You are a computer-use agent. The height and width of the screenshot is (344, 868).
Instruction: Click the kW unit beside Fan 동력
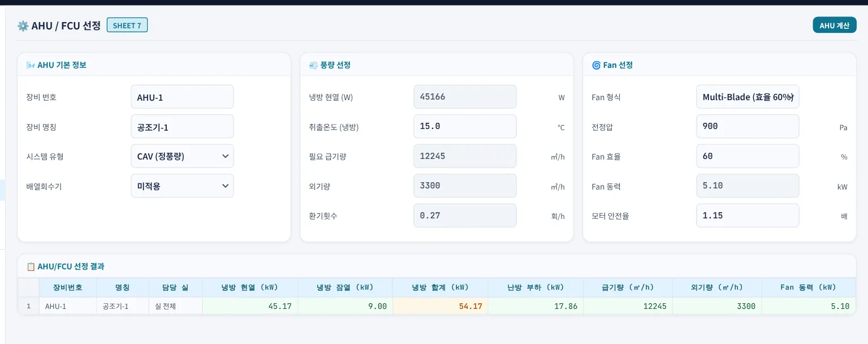(x=843, y=187)
